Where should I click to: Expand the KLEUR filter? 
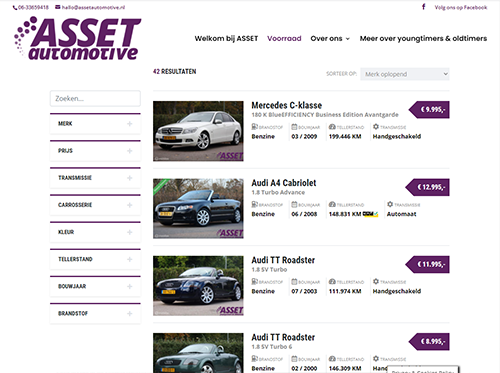pos(95,232)
